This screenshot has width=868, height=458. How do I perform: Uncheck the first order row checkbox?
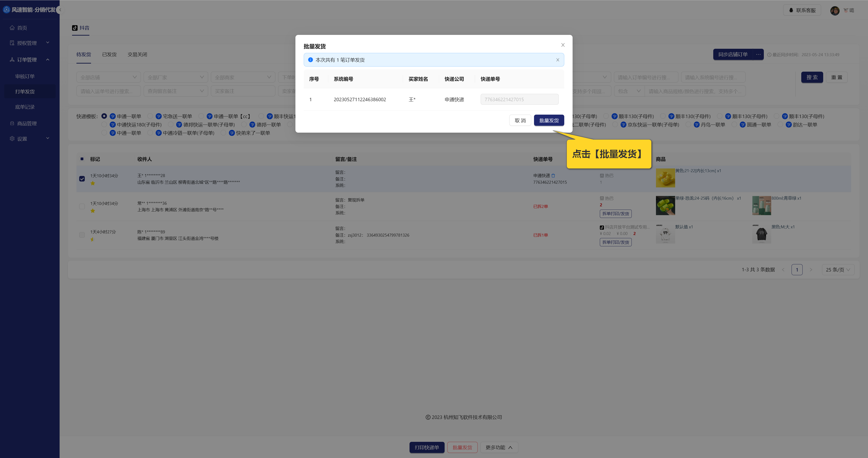(82, 179)
